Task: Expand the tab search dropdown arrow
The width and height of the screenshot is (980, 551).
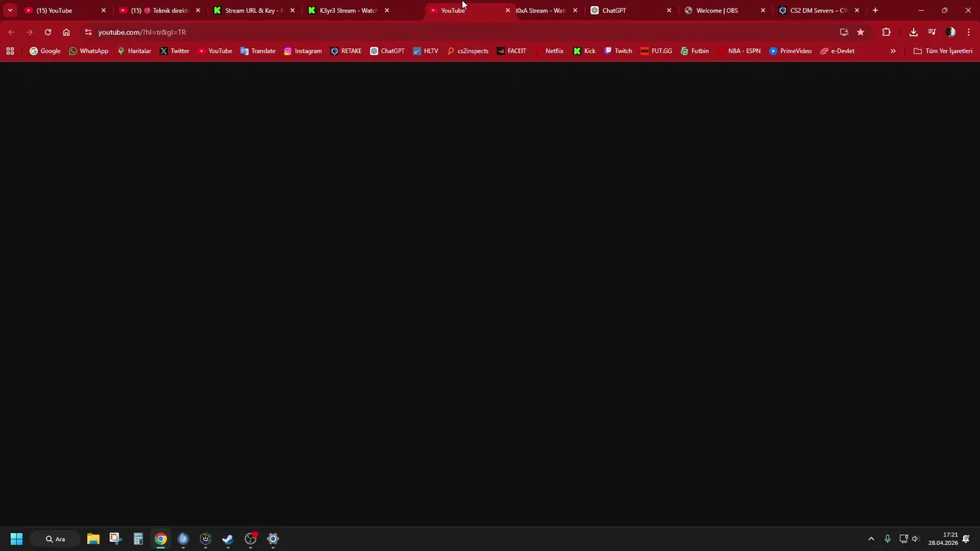Action: (10, 11)
